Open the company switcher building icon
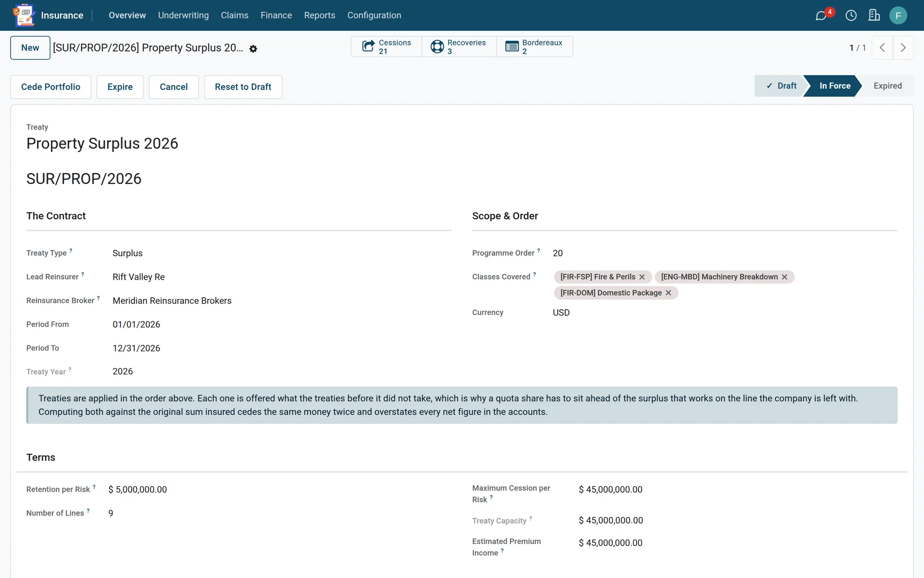 click(x=874, y=15)
